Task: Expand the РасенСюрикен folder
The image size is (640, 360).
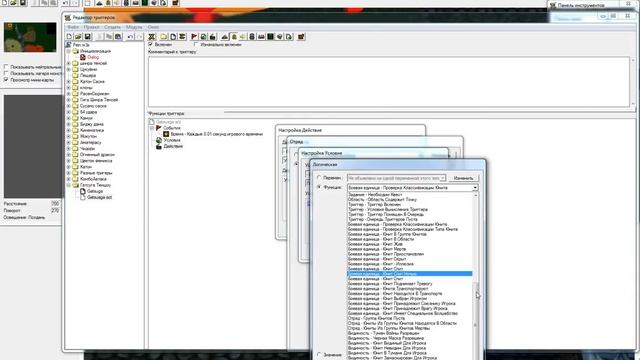Action: pos(69,93)
